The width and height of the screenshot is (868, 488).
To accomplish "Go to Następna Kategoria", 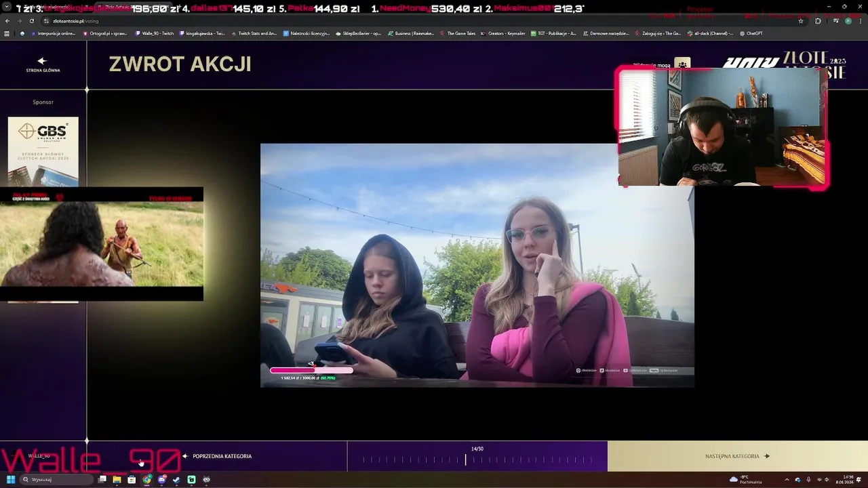I will click(737, 456).
